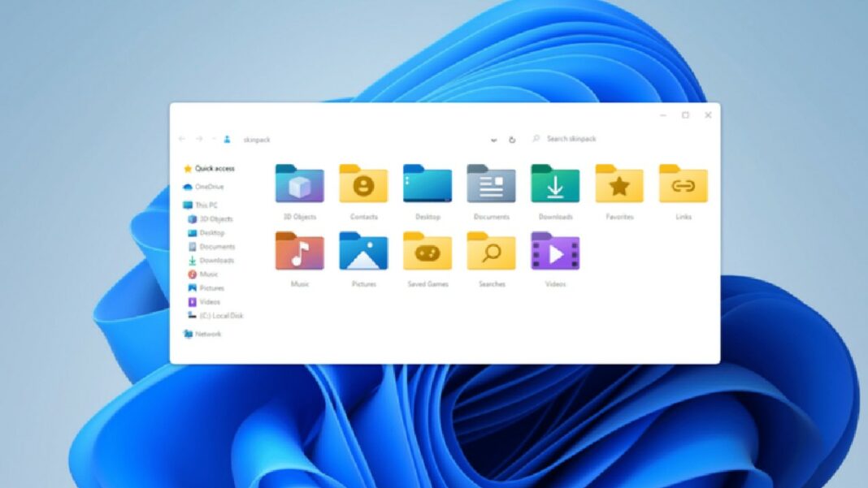Viewport: 868px width, 488px height.
Task: Select Videos in the sidebar tree
Action: pos(204,302)
